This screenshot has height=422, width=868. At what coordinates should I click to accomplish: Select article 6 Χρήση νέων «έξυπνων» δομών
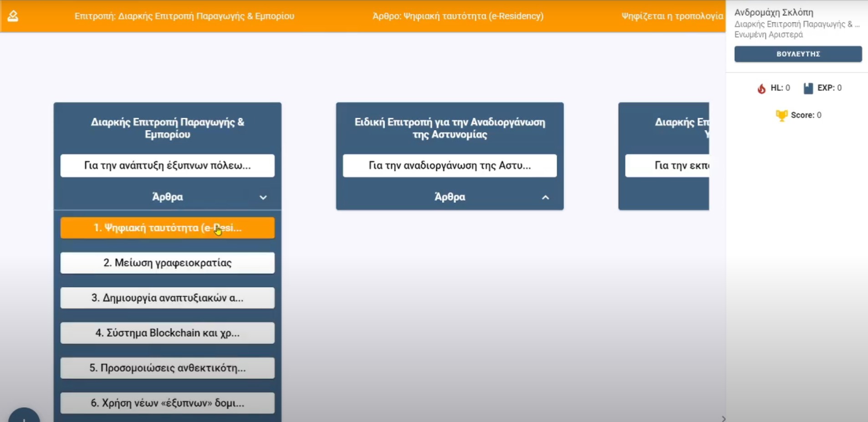click(x=167, y=403)
